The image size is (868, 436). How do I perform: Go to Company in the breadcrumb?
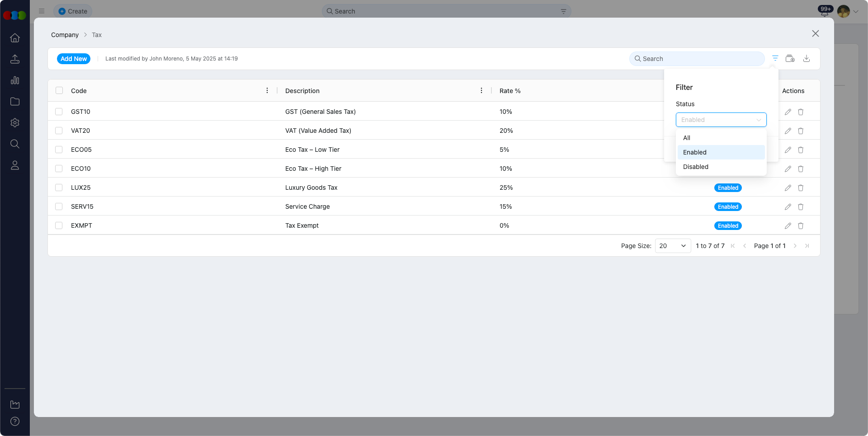(x=65, y=35)
